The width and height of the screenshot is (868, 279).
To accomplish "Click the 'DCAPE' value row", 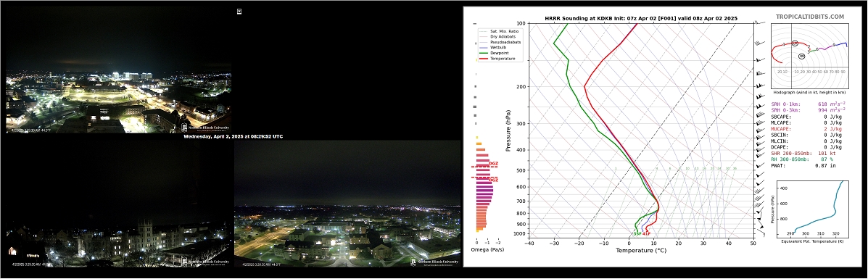I will click(806, 147).
